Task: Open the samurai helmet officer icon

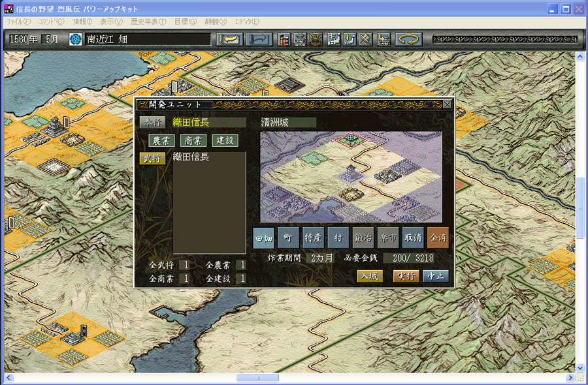Action: [316, 39]
